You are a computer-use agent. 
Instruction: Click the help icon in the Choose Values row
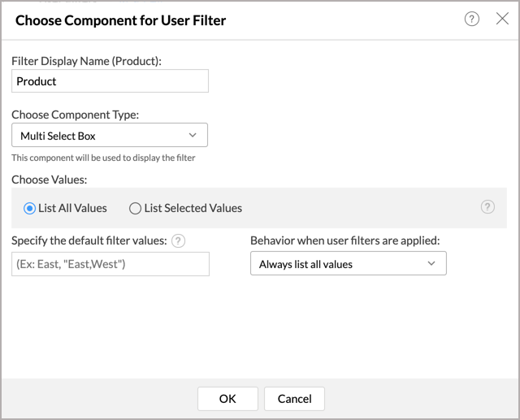(x=487, y=207)
